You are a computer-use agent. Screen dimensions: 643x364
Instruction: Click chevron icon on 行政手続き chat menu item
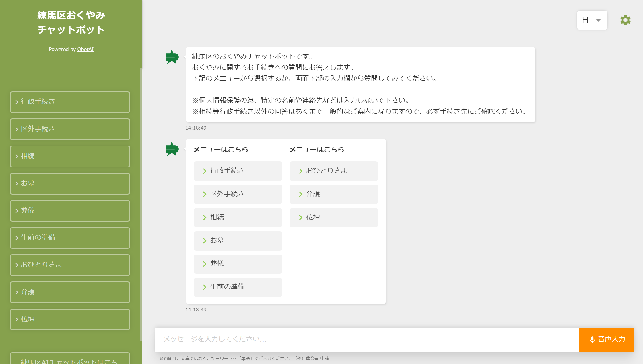[205, 171]
